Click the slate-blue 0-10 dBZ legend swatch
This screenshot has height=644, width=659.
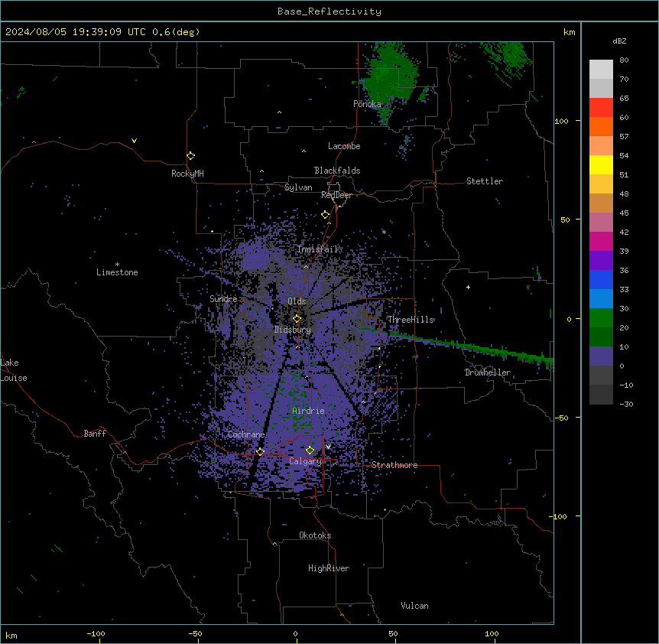[x=601, y=356]
